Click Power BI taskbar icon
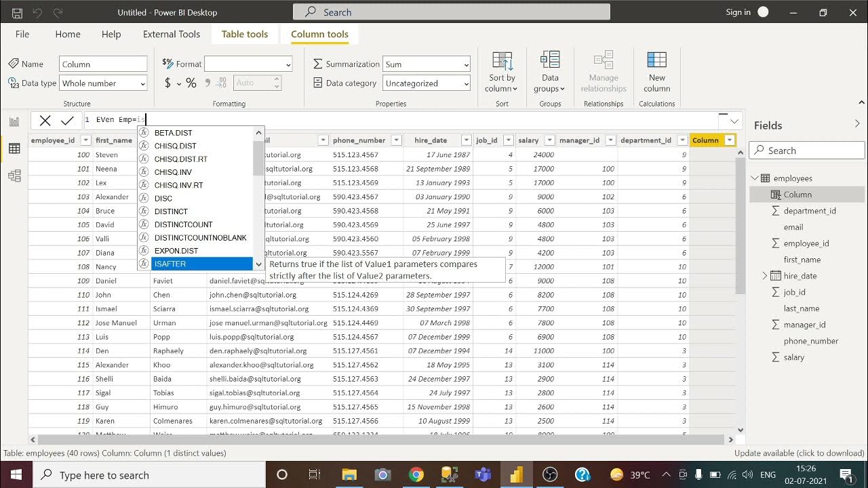Viewport: 868px width, 488px height. [517, 474]
